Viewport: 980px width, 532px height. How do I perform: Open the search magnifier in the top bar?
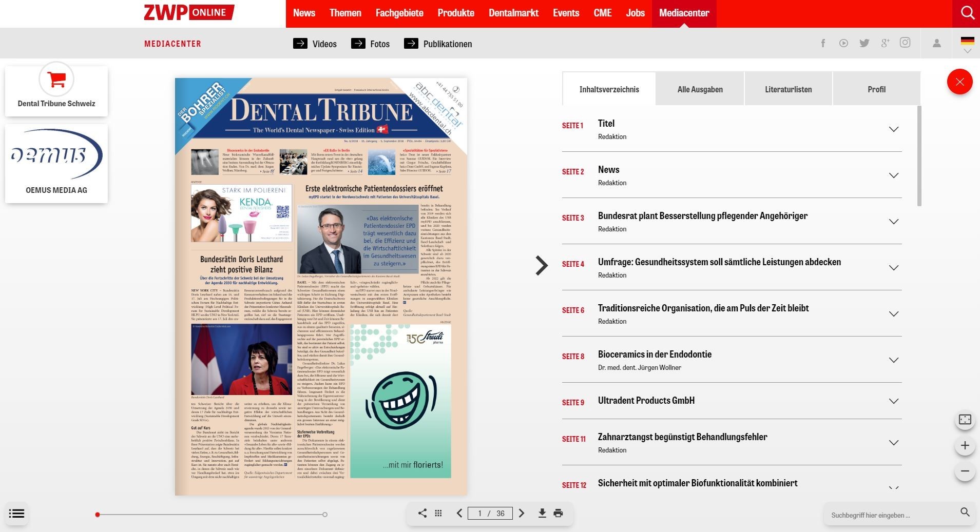click(x=967, y=13)
